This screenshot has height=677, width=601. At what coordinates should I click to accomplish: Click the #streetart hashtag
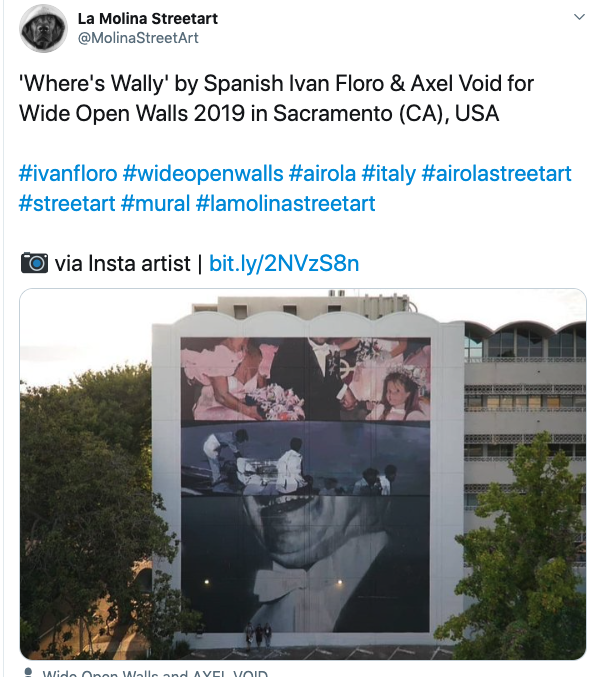pyautogui.click(x=66, y=203)
